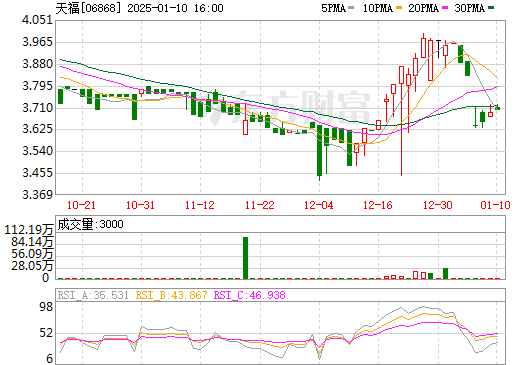
Task: Click the 3.965 price axis label
Action: [x=38, y=42]
